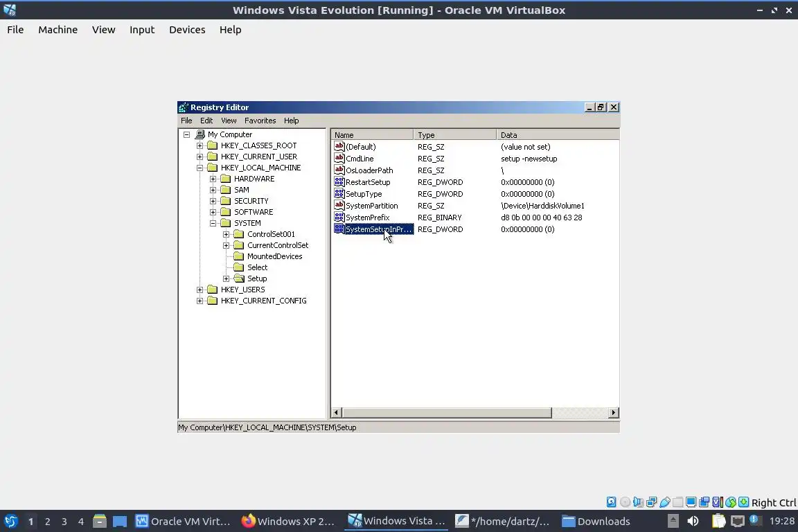Click the Registry Editor title bar icon
Image resolution: width=798 pixels, height=532 pixels.
pyautogui.click(x=183, y=107)
